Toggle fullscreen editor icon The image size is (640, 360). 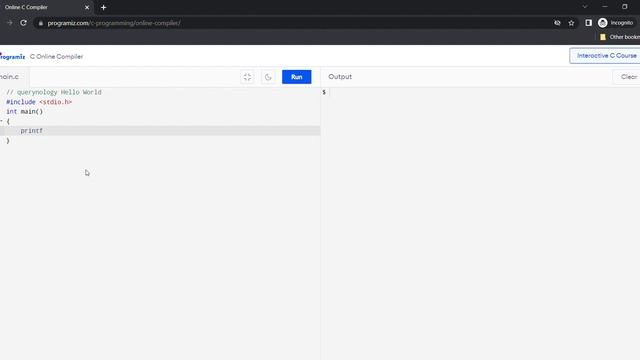coord(247,77)
